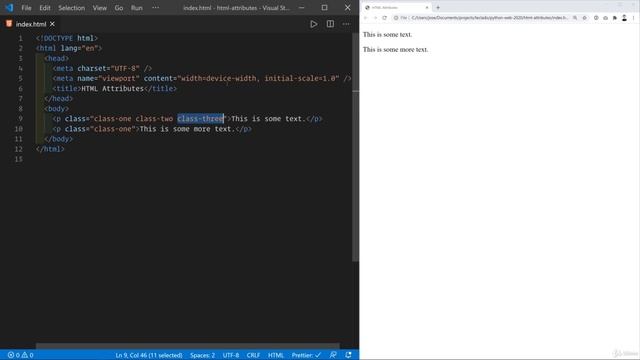Bookmark this page with the star

tap(584, 18)
